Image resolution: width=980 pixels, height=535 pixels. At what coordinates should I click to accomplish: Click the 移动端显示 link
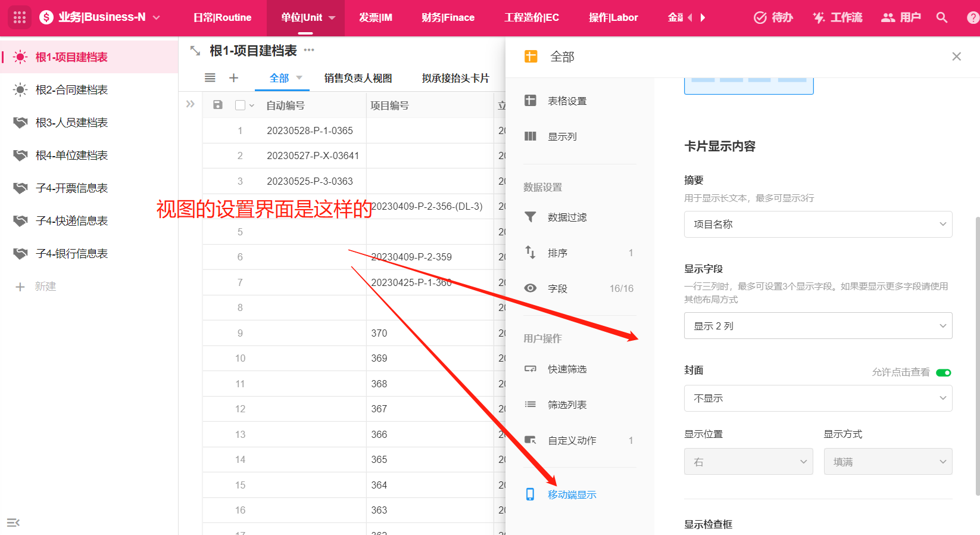(x=572, y=494)
